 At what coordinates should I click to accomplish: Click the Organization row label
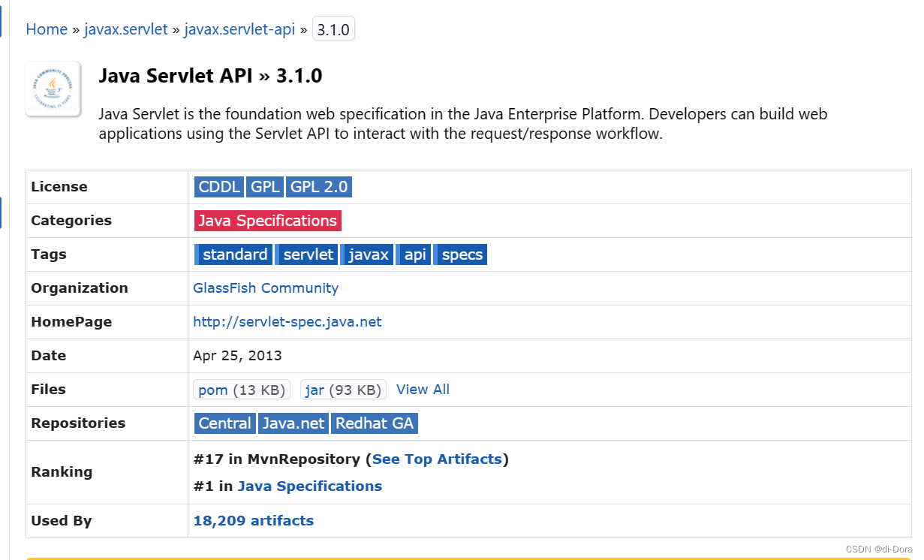[80, 288]
